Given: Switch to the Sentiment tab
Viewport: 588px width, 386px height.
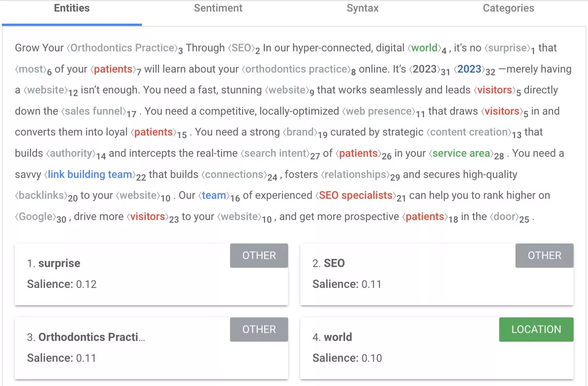Looking at the screenshot, I should coord(218,8).
